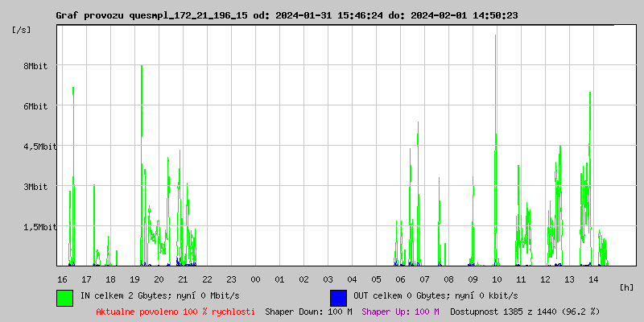This screenshot has width=644, height=322.
Task: Click the 10 hour marker on x-axis
Action: (497, 279)
